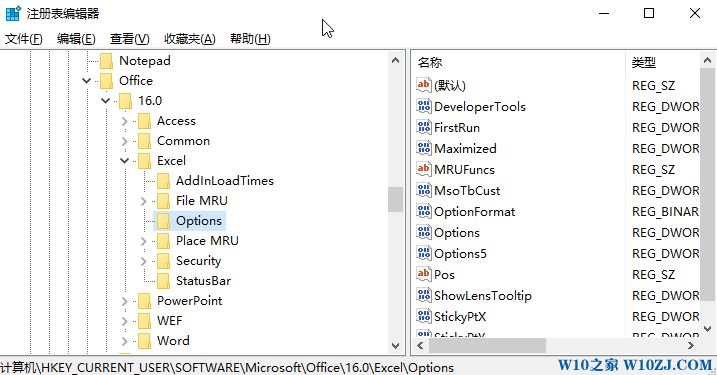Select the Options DWORD value name
717x375 pixels.
tap(457, 232)
